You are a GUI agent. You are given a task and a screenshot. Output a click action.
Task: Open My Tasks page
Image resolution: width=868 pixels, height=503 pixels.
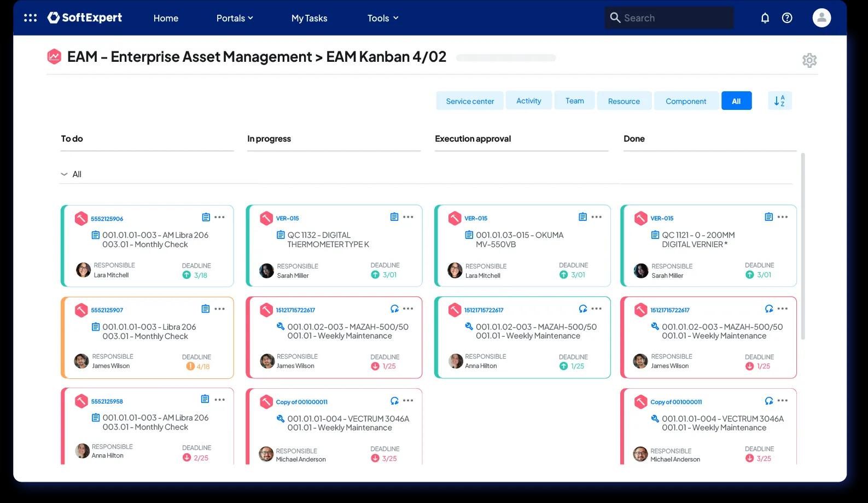tap(309, 18)
